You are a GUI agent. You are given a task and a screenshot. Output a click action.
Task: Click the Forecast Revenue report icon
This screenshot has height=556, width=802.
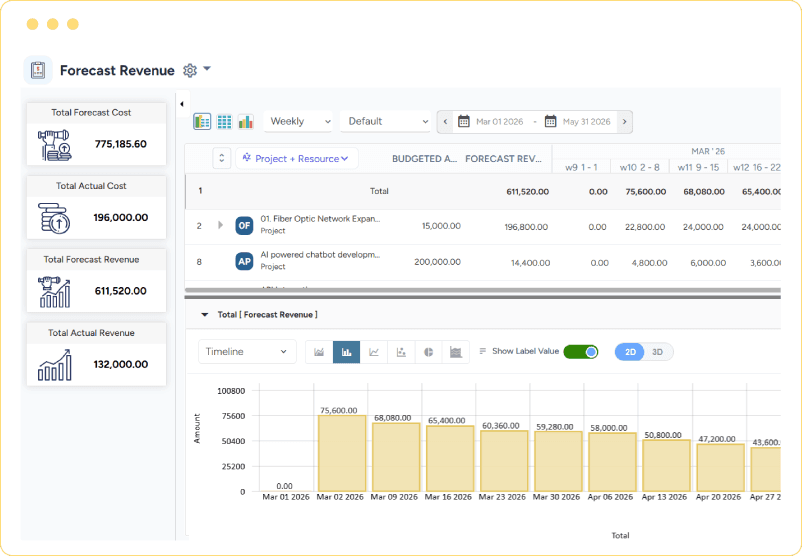click(x=38, y=70)
